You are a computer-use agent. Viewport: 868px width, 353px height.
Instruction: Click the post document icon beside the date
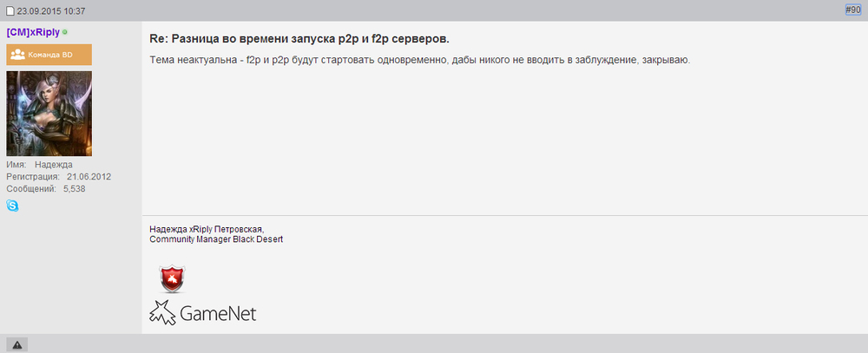(x=10, y=10)
